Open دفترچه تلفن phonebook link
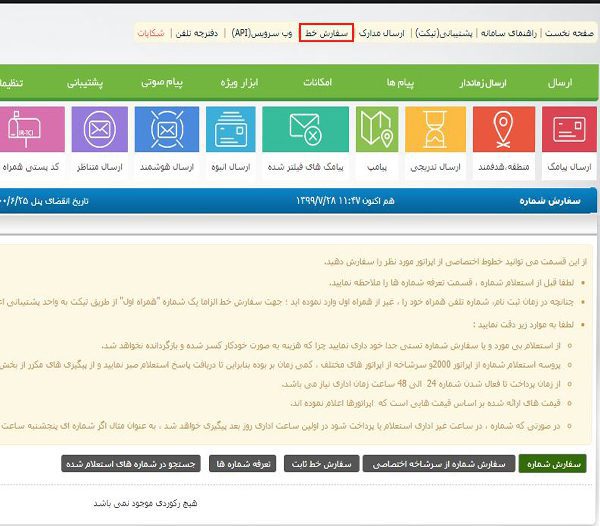This screenshot has width=600, height=526. click(197, 33)
